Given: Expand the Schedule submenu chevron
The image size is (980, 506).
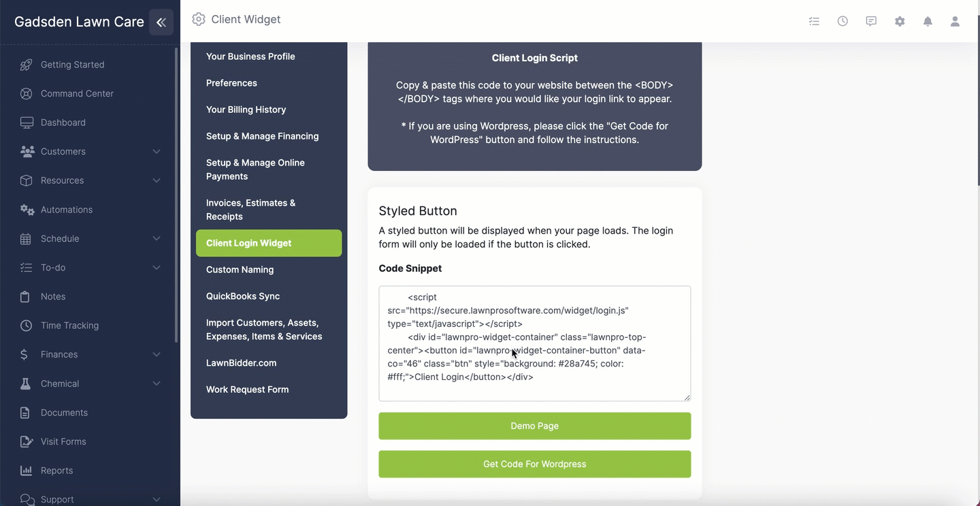Looking at the screenshot, I should pos(157,238).
